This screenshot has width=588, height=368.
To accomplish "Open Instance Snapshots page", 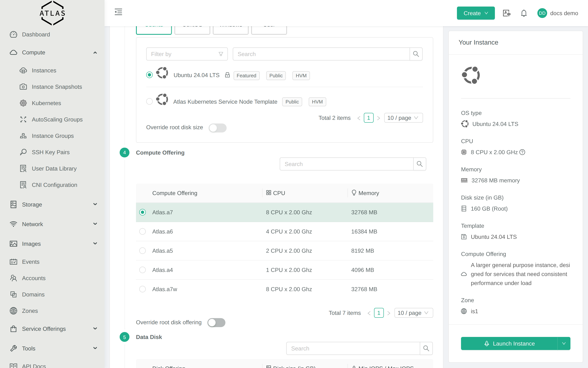I will point(57,87).
